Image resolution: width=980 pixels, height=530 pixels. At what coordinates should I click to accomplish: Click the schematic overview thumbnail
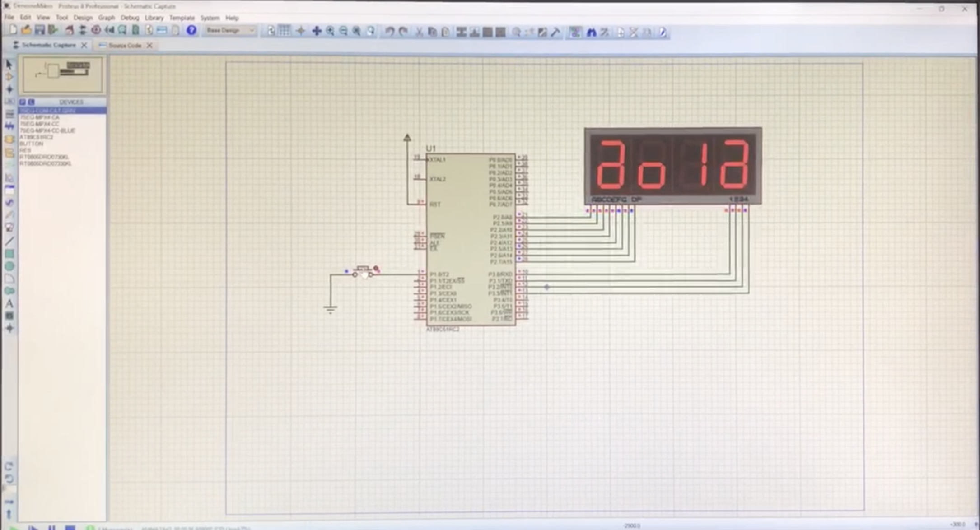62,74
